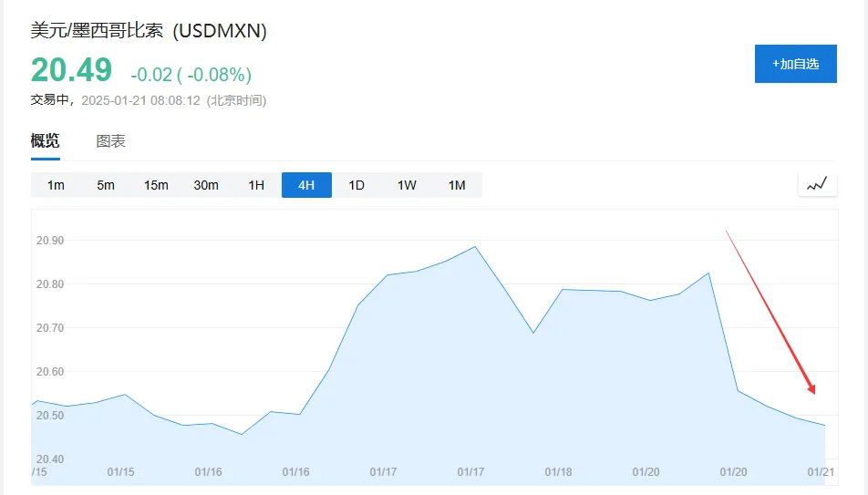
Task: Choose the 30m interval button
Action: click(x=206, y=185)
